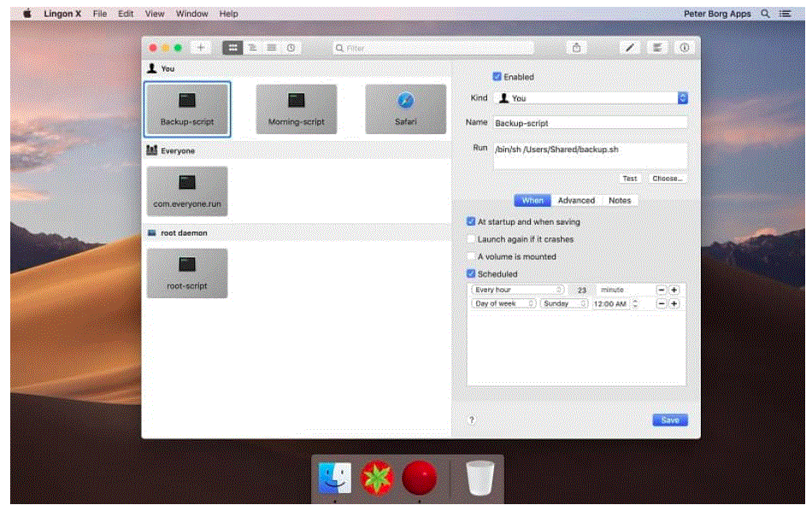Click the Run command text field

(x=591, y=156)
